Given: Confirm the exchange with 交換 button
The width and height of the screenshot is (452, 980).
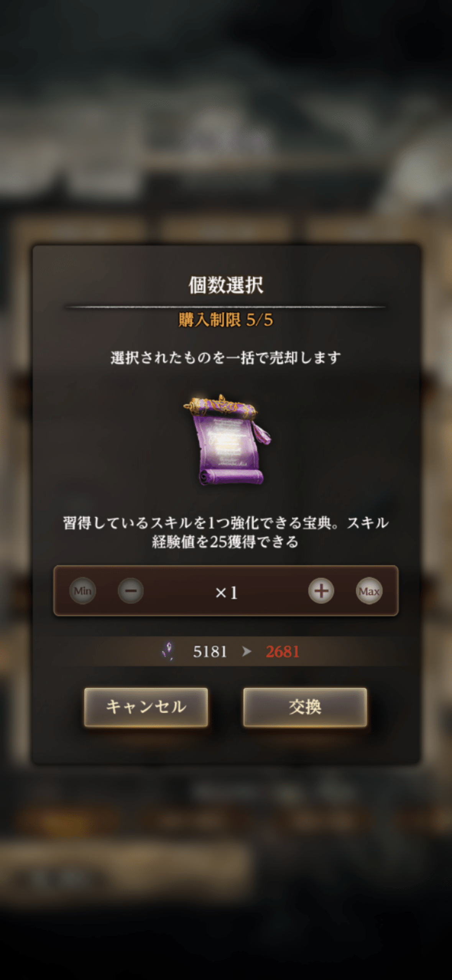Looking at the screenshot, I should click(x=305, y=707).
